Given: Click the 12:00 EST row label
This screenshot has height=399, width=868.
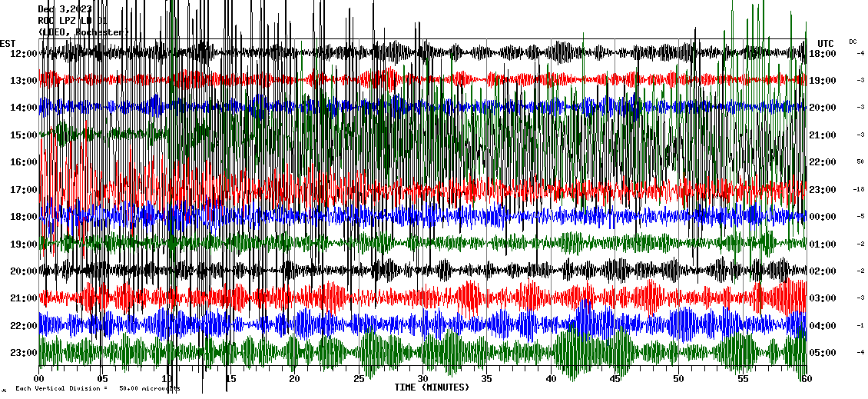Looking at the screenshot, I should point(24,54).
